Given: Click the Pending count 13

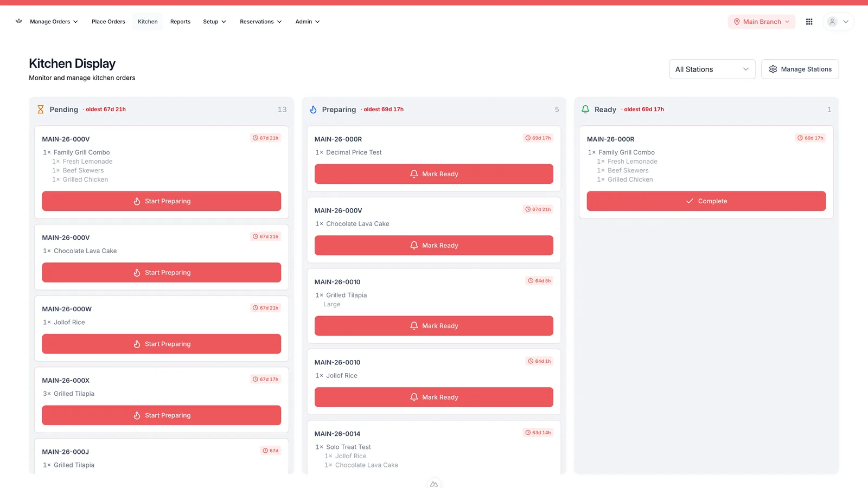Looking at the screenshot, I should coord(282,110).
